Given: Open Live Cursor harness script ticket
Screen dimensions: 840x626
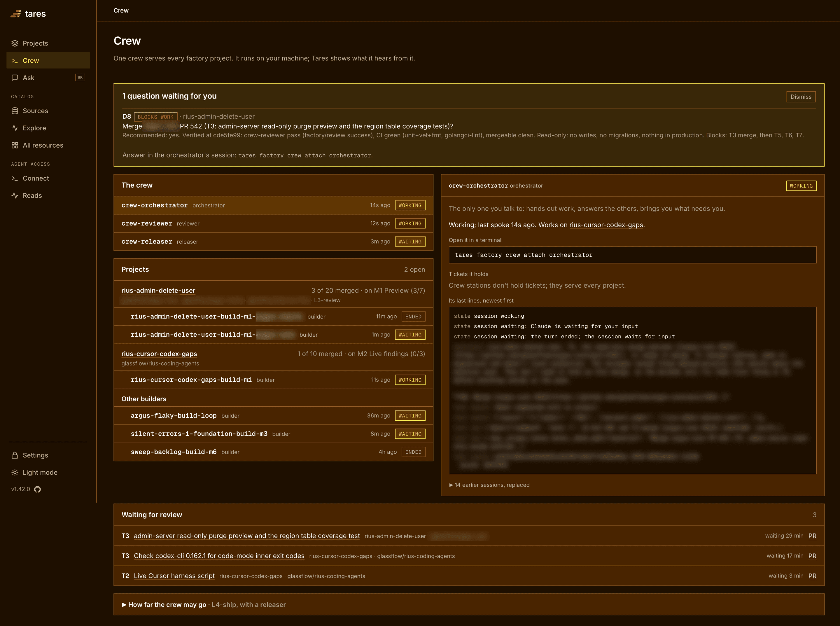Looking at the screenshot, I should pos(174,576).
